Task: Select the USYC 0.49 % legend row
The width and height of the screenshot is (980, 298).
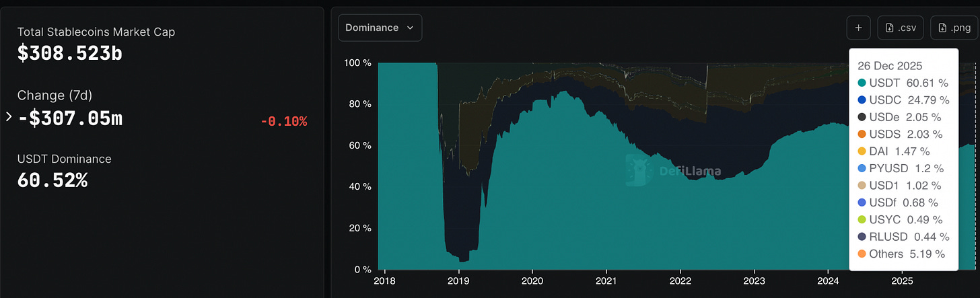Action: pyautogui.click(x=899, y=219)
